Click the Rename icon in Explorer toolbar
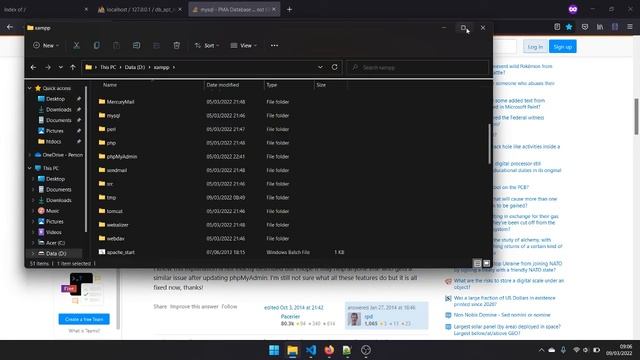The width and height of the screenshot is (640, 360). 136,45
